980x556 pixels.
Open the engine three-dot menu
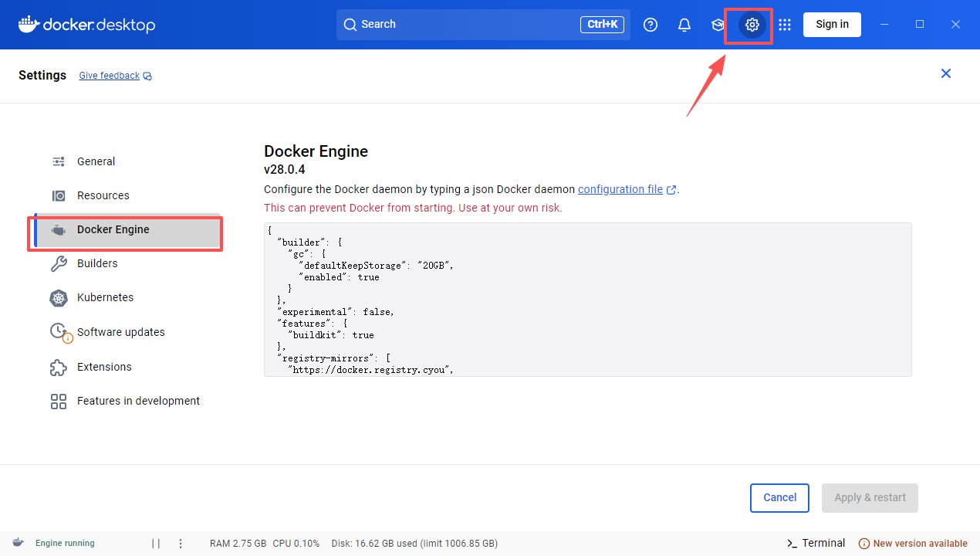(181, 544)
